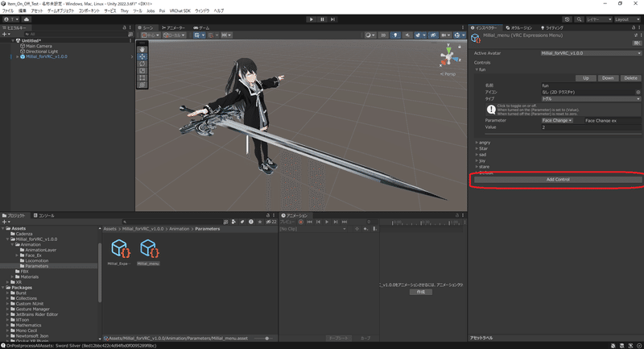This screenshot has width=644, height=349.
Task: Click the inspector Open (開く) button
Action: [x=637, y=43]
